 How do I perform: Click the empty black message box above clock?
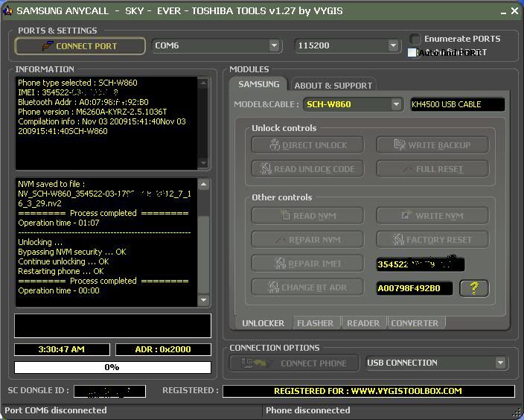click(112, 325)
